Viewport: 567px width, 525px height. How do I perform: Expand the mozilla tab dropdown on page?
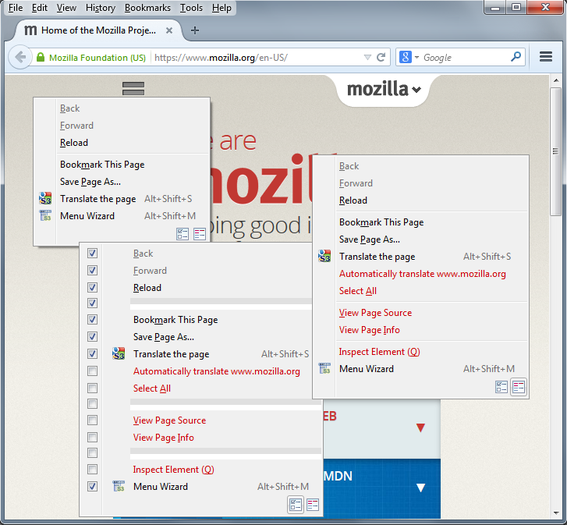click(x=383, y=89)
